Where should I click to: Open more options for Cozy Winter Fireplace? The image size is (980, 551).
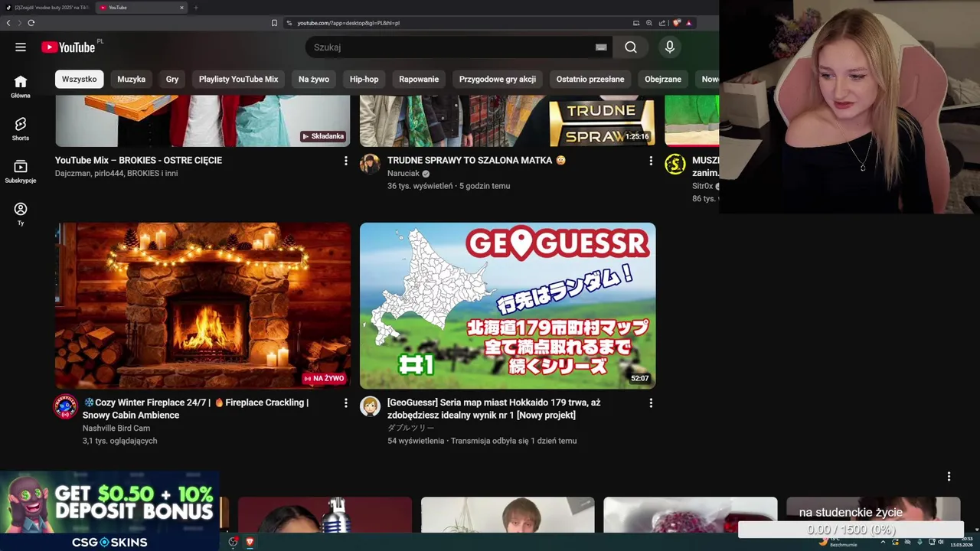[345, 403]
